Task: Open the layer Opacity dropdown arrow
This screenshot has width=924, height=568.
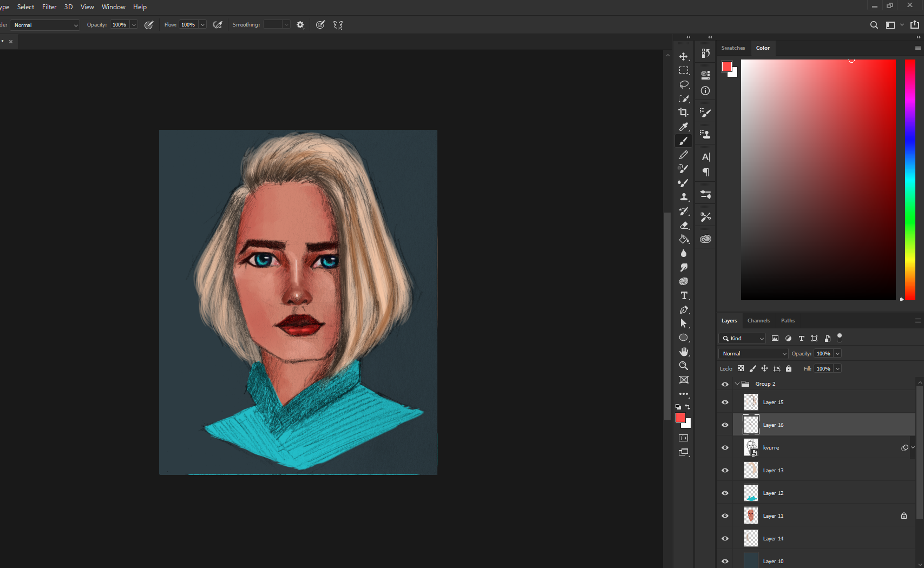Action: [837, 354]
